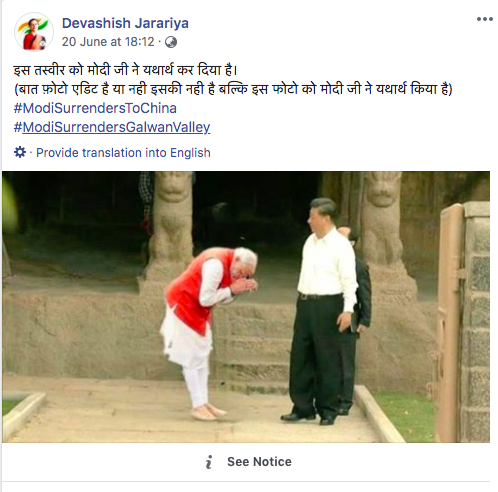Open the attached post photo

[x=246, y=307]
